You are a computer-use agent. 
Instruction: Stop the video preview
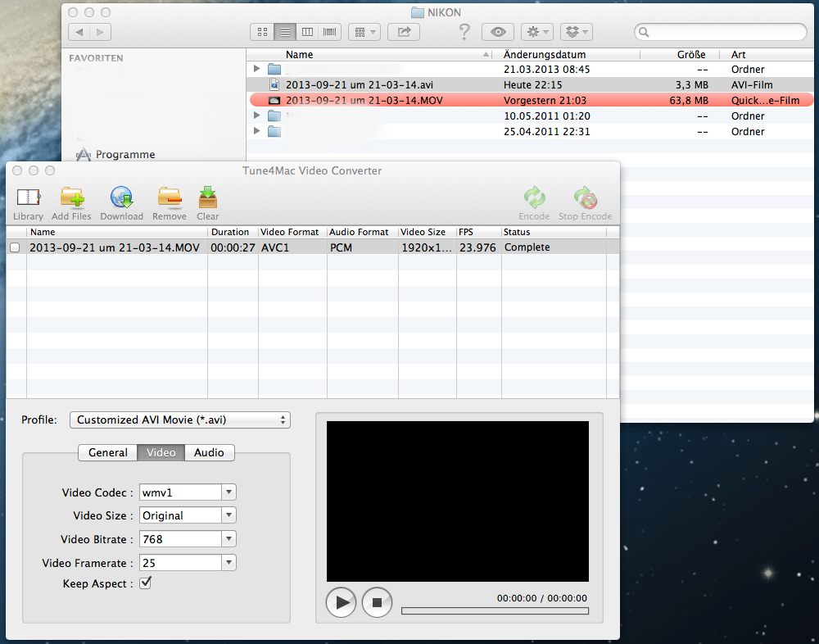point(377,602)
